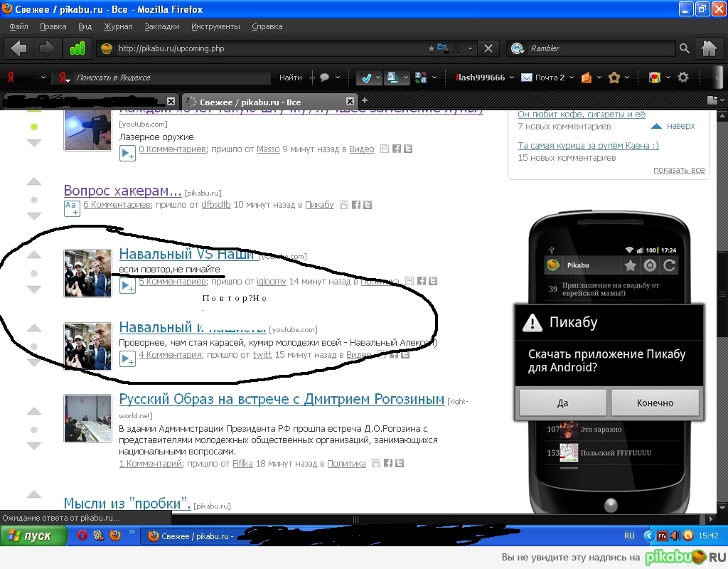Downvote the "Навальный VS Наши" post

(x=34, y=289)
